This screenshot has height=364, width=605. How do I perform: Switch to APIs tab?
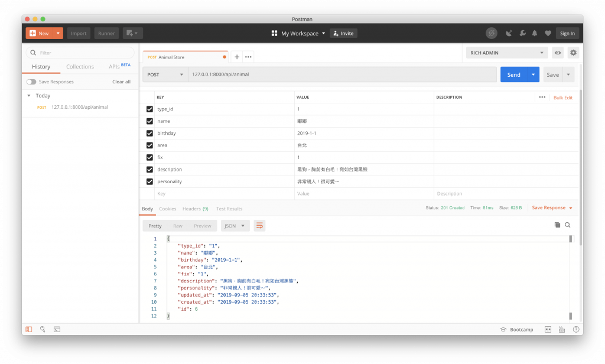pyautogui.click(x=119, y=66)
